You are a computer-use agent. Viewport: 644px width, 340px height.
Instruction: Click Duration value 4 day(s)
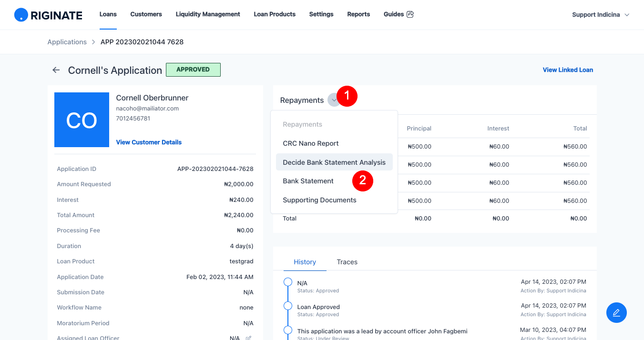pos(242,246)
